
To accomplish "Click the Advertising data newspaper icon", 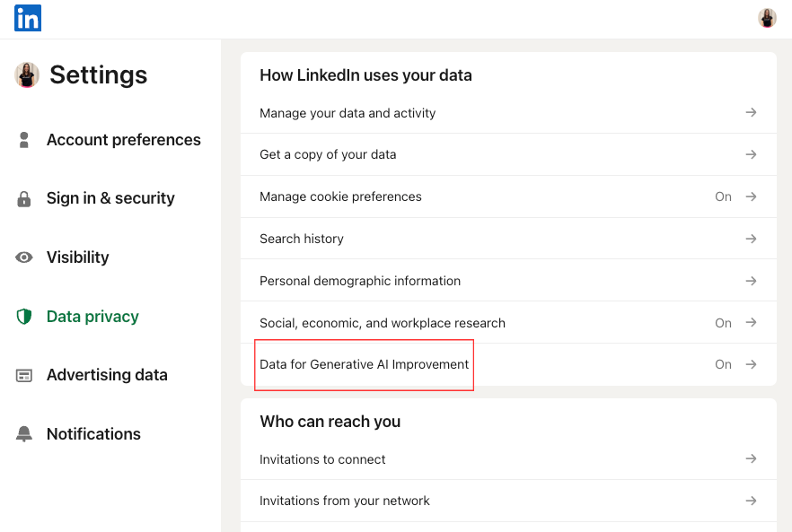I will coord(24,375).
